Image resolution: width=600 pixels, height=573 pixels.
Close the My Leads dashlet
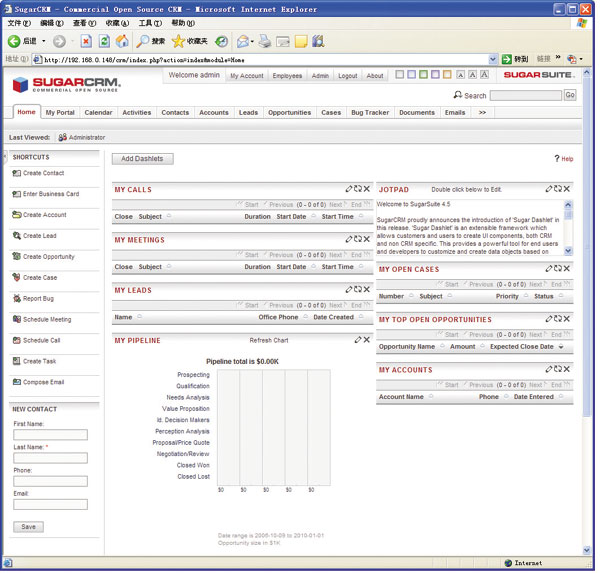367,290
